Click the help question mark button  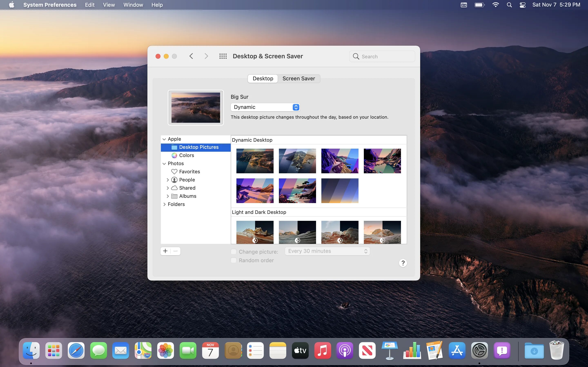pyautogui.click(x=403, y=263)
